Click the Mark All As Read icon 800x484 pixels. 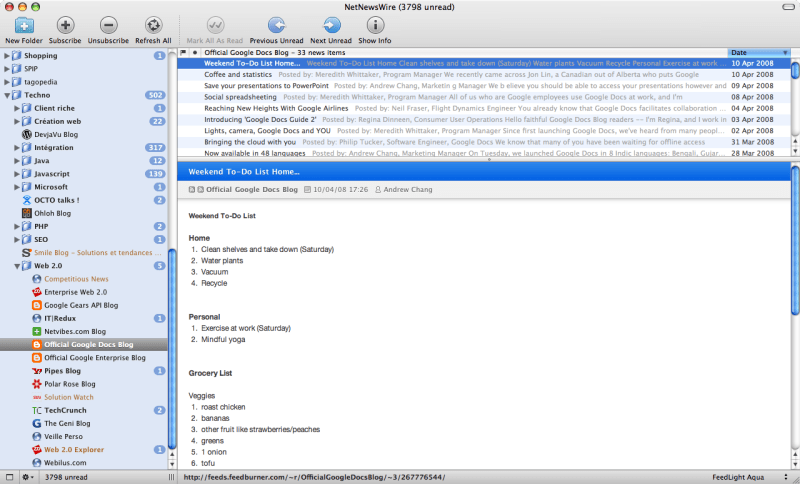click(215, 24)
